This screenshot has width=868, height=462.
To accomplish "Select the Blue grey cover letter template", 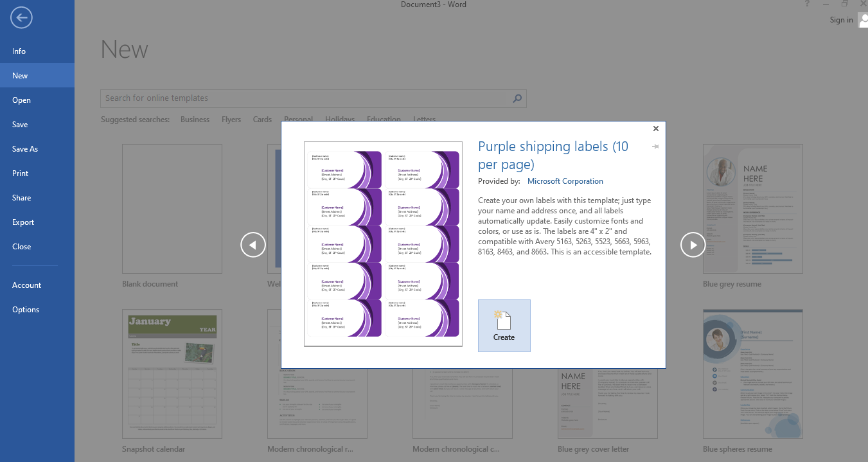I will [x=608, y=404].
